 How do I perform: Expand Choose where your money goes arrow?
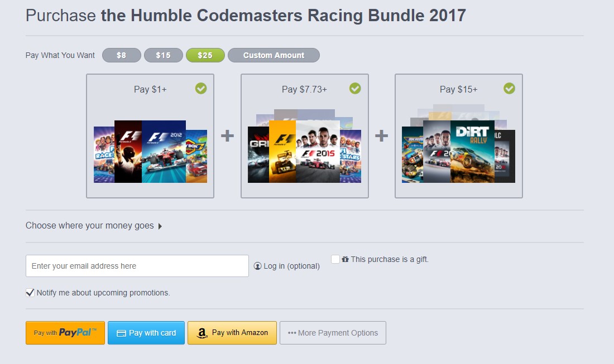point(160,226)
